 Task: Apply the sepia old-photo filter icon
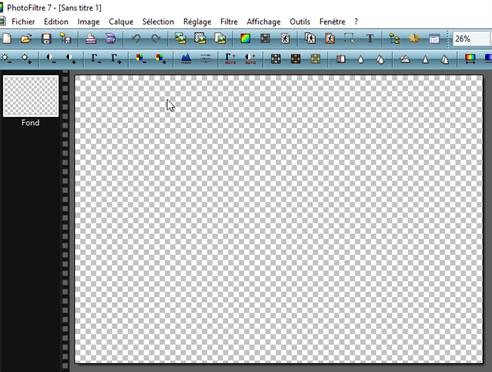(x=295, y=59)
